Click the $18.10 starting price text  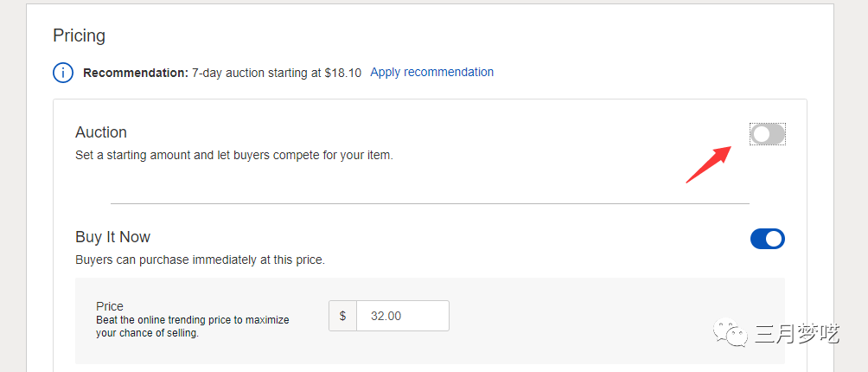point(343,73)
